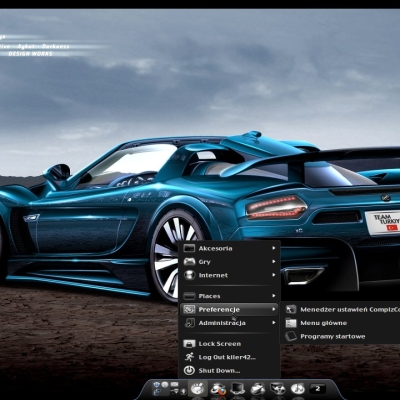
Task: Open the Internet menu entry
Action: click(229, 275)
